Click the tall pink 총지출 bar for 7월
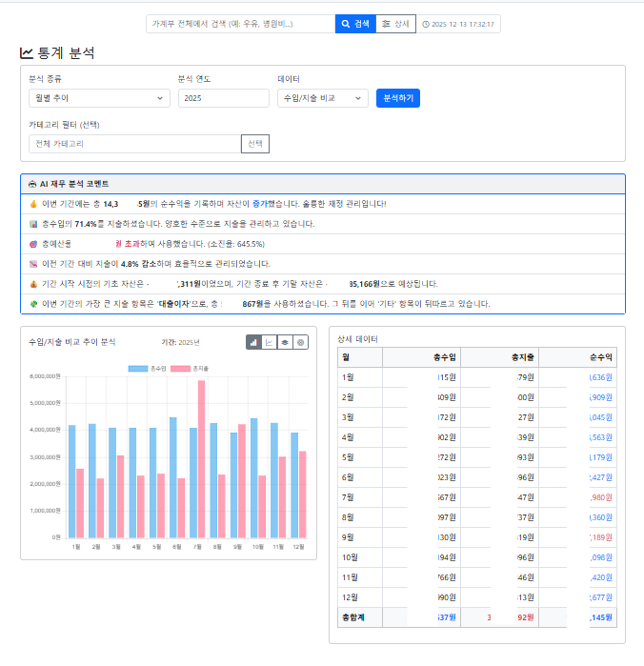The height and width of the screenshot is (666, 644). click(x=201, y=459)
